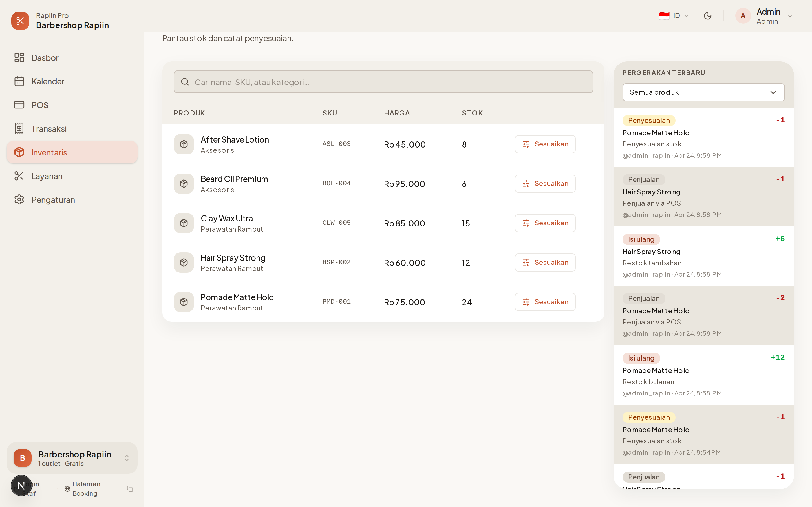Open the Admin account menu chevron
Image resolution: width=812 pixels, height=507 pixels.
789,16
